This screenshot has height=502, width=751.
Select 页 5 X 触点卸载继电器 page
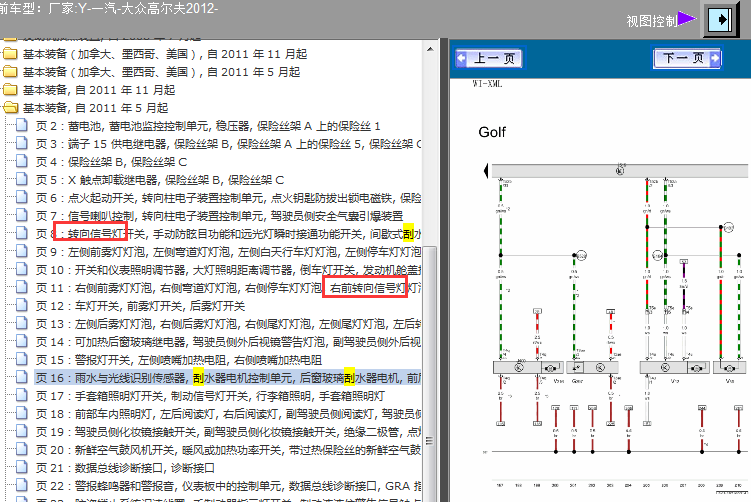[x=160, y=180]
